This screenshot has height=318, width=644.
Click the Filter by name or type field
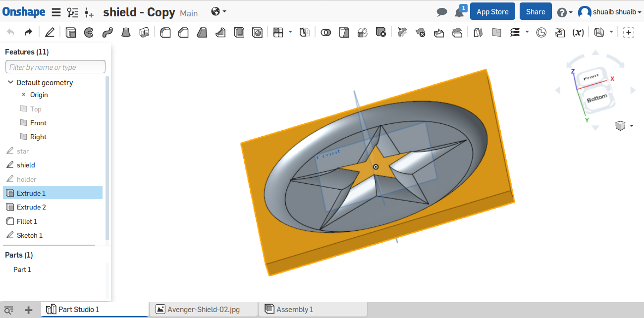tap(55, 67)
